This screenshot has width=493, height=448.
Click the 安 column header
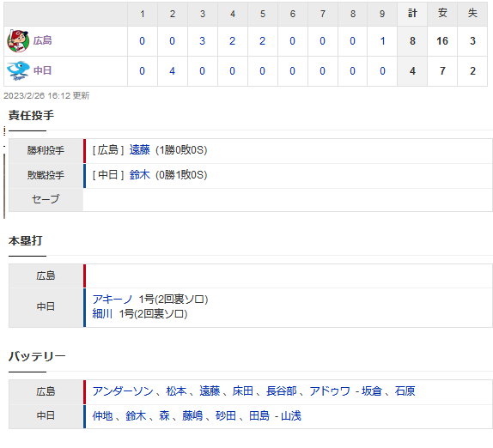pos(442,14)
